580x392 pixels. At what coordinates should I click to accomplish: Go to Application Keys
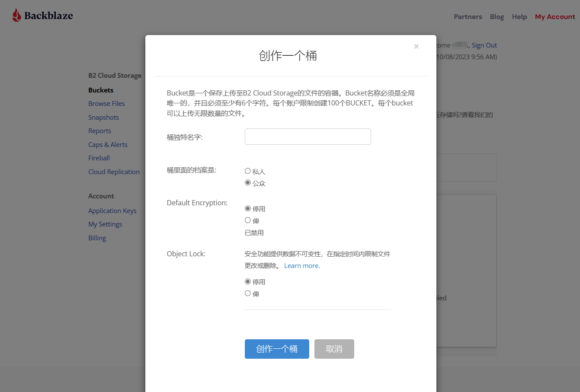coord(112,211)
